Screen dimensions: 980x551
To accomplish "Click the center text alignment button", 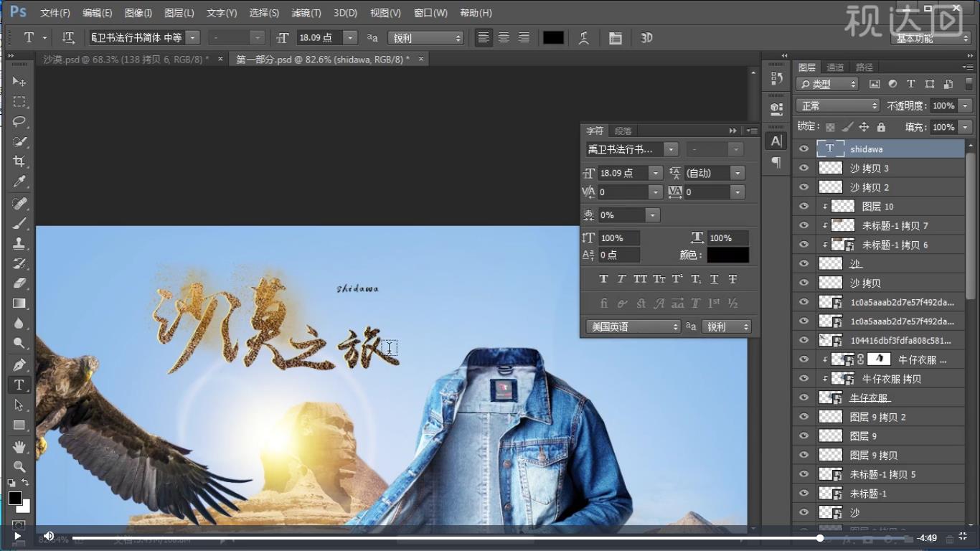I will (x=504, y=37).
